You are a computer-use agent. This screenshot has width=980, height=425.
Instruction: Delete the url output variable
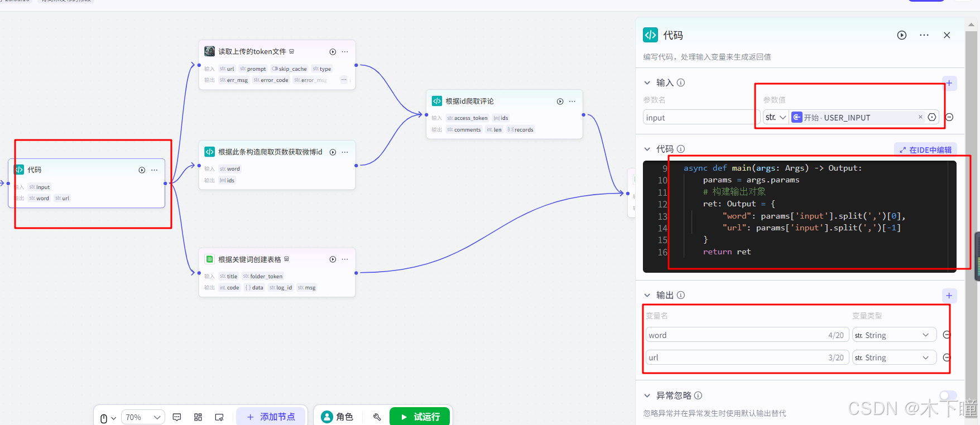[947, 357]
